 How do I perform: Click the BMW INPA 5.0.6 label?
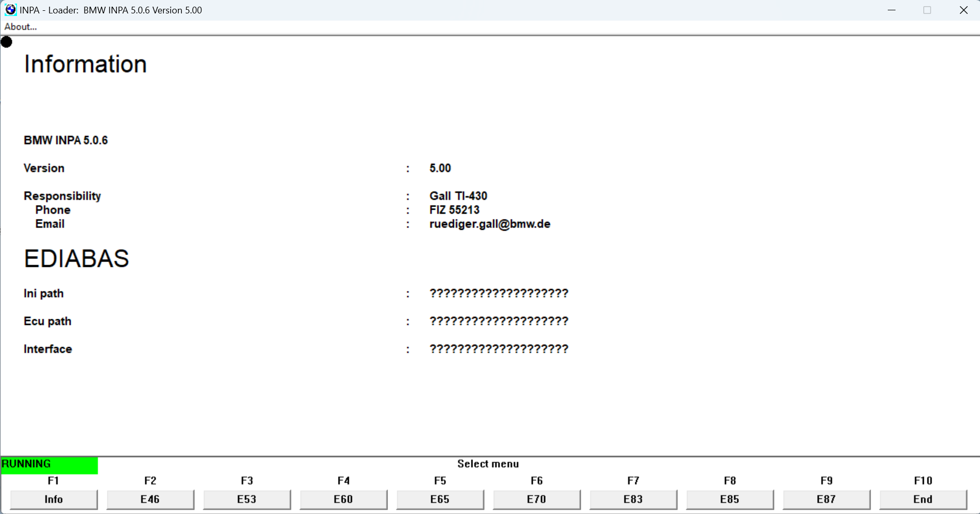(x=66, y=141)
